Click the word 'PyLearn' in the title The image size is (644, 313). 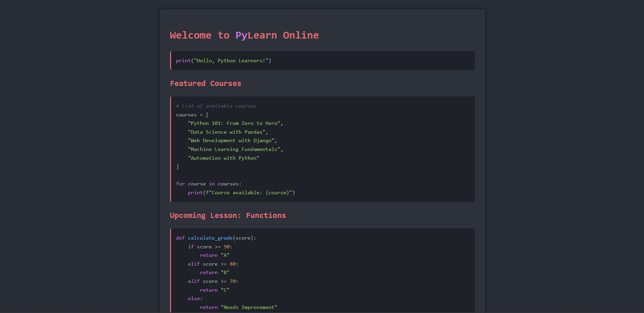pyautogui.click(x=256, y=36)
